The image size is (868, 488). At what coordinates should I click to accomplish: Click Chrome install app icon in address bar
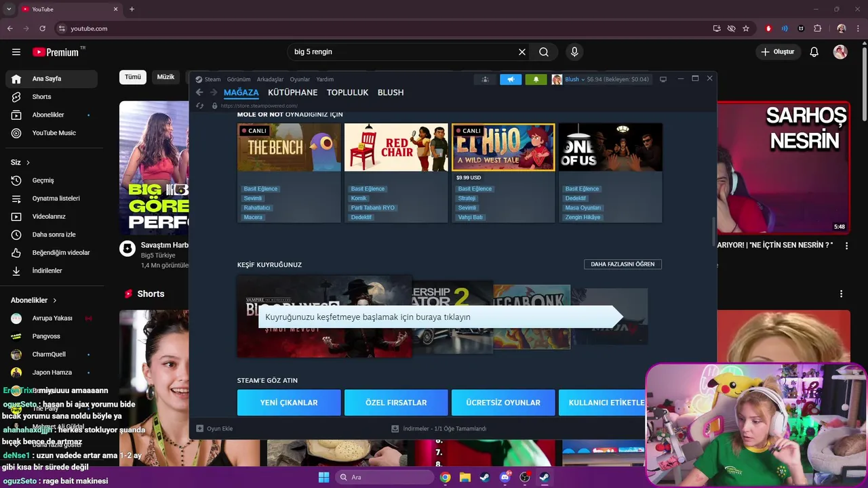tap(717, 28)
